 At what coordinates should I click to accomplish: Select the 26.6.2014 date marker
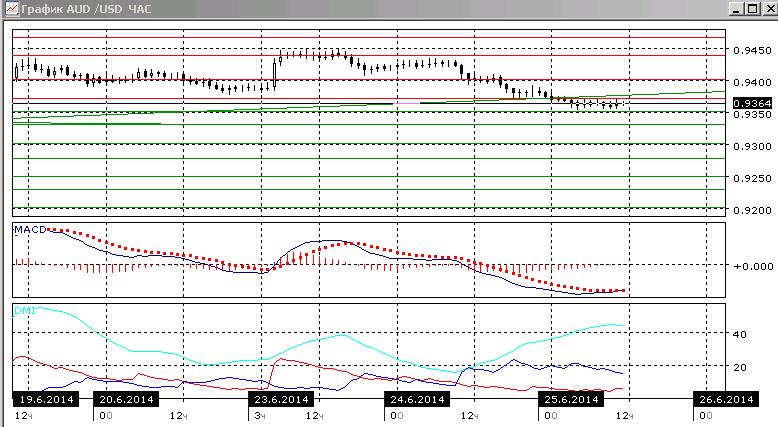pos(726,399)
